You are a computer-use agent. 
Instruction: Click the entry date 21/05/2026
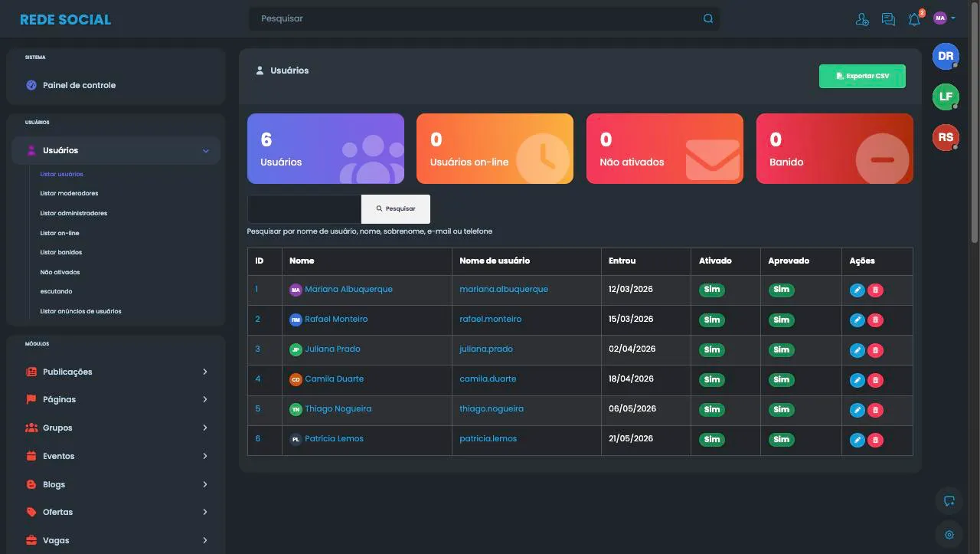(x=631, y=438)
